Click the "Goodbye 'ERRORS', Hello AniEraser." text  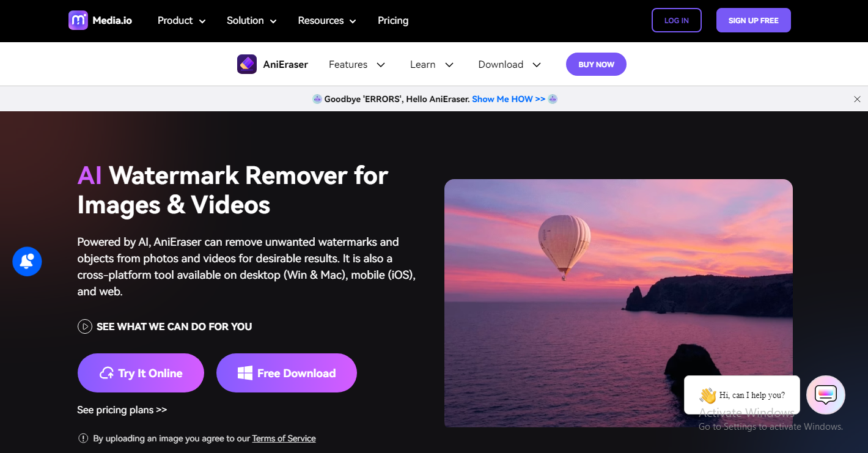(x=397, y=99)
